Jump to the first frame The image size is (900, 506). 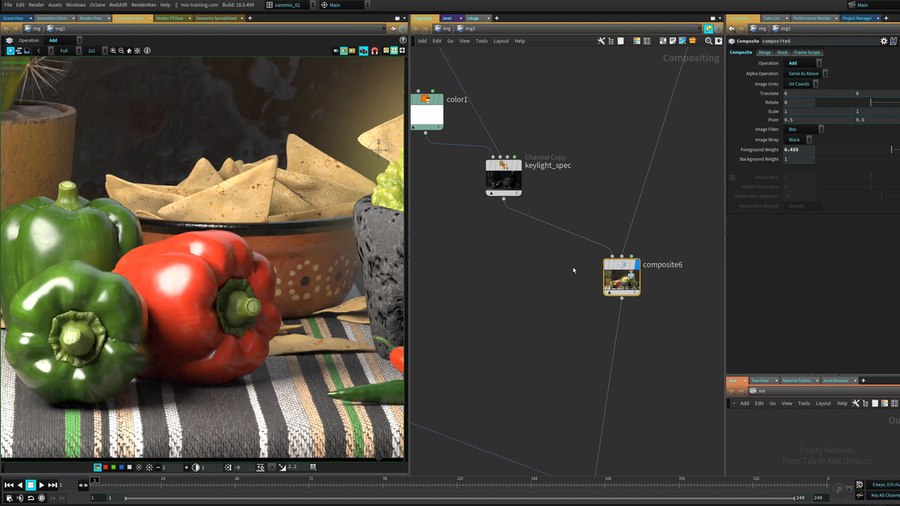[9, 485]
